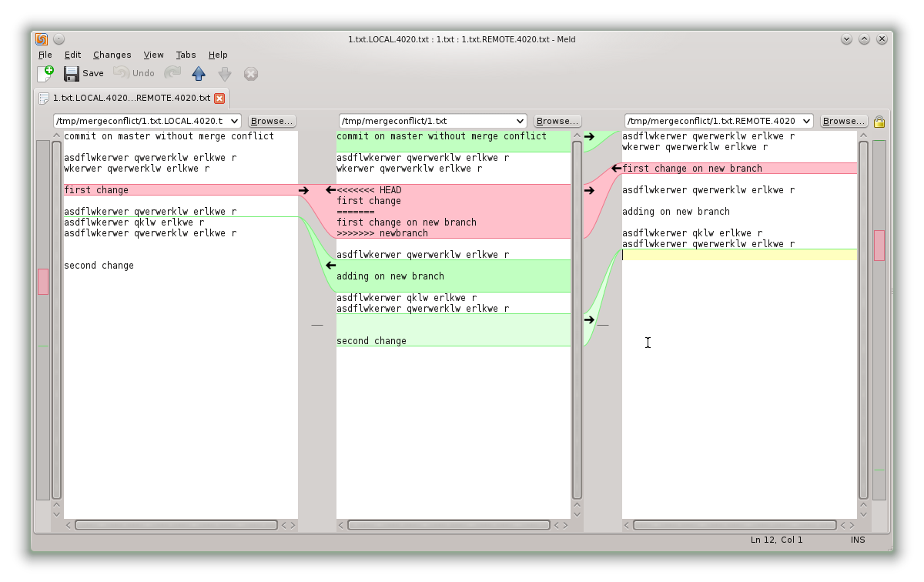Viewport: 924px width, 582px height.
Task: Click left pane horizontal scrollbar
Action: [176, 525]
